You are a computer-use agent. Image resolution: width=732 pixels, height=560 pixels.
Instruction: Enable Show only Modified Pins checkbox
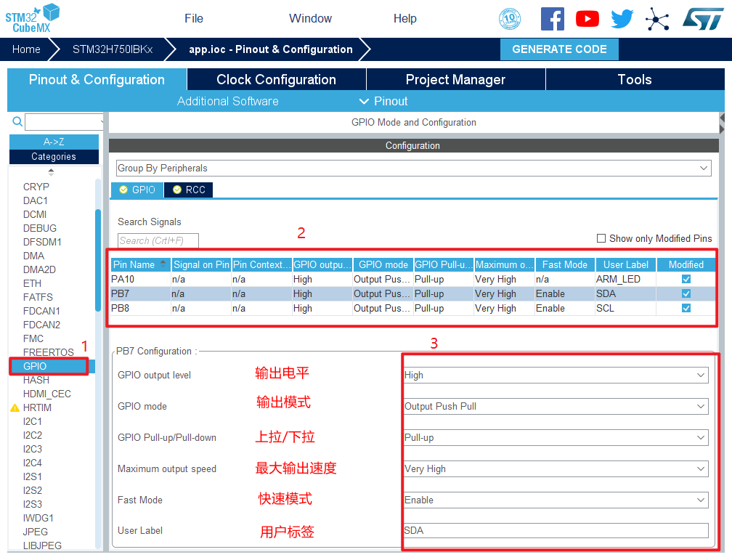601,238
